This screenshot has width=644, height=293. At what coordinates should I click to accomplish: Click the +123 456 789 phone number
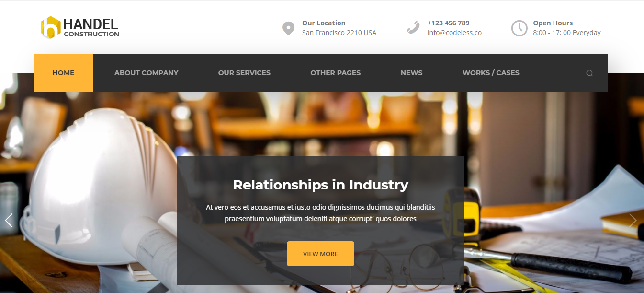(x=448, y=23)
